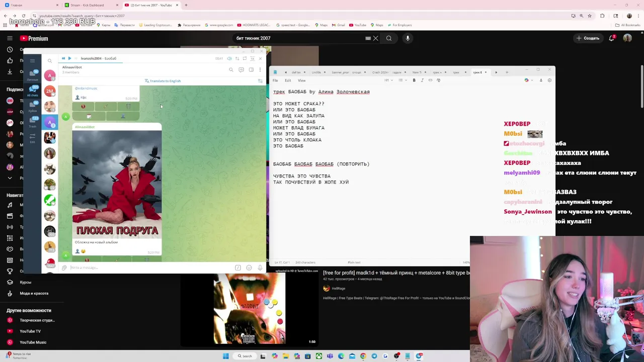
Task: Play the ivanzolo2004 audio track in Telegram
Action: point(69,58)
